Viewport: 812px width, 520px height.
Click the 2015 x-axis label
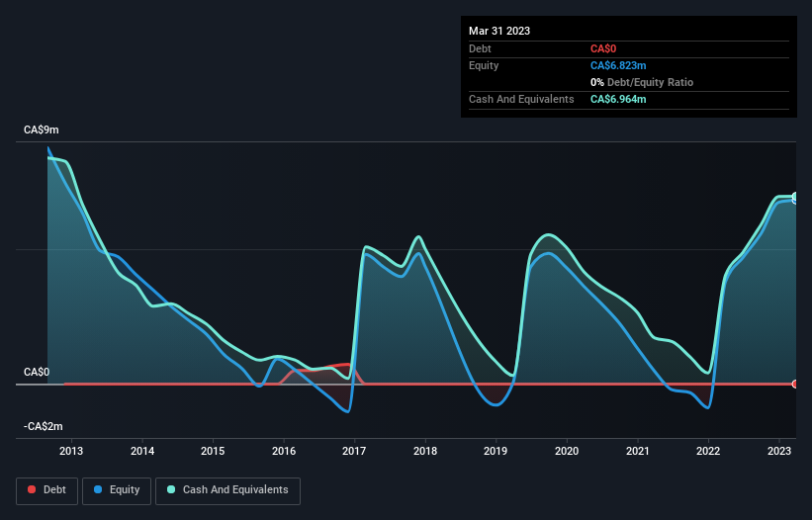click(x=213, y=451)
